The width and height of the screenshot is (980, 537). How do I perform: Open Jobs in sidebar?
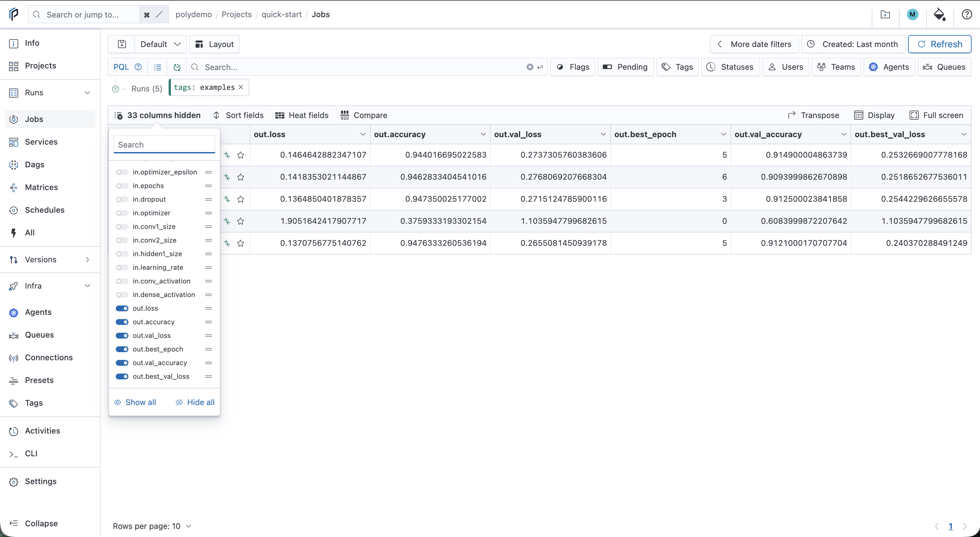[x=50, y=119]
